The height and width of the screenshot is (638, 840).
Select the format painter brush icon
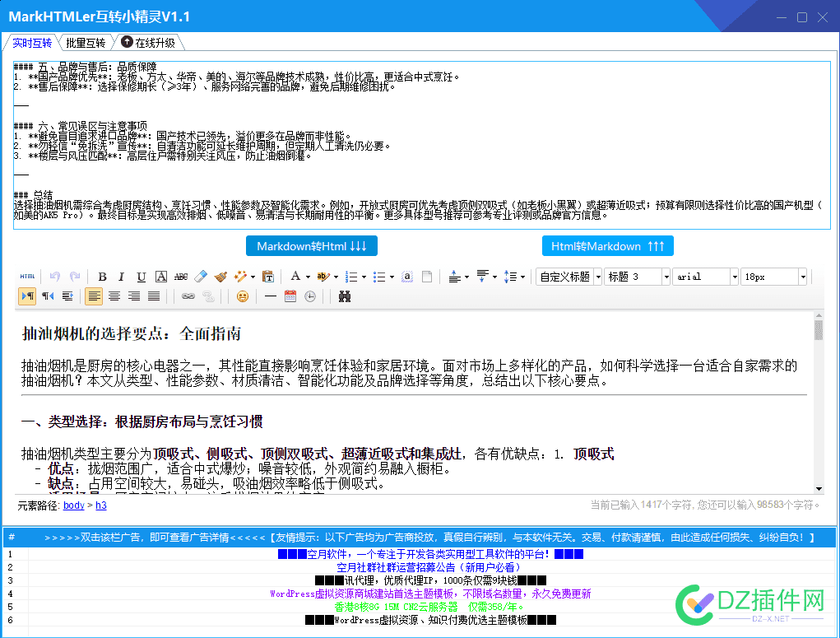point(220,277)
